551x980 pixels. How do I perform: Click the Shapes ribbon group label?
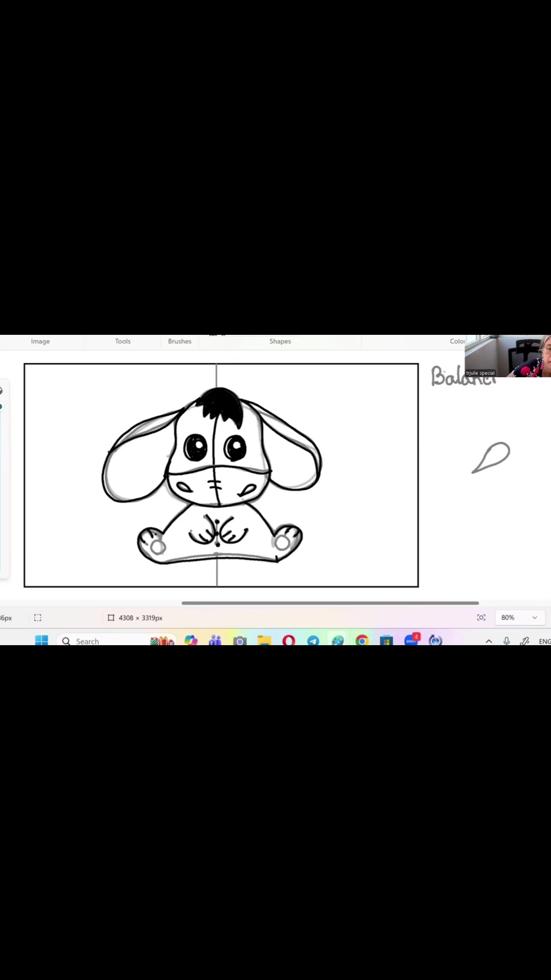(280, 341)
